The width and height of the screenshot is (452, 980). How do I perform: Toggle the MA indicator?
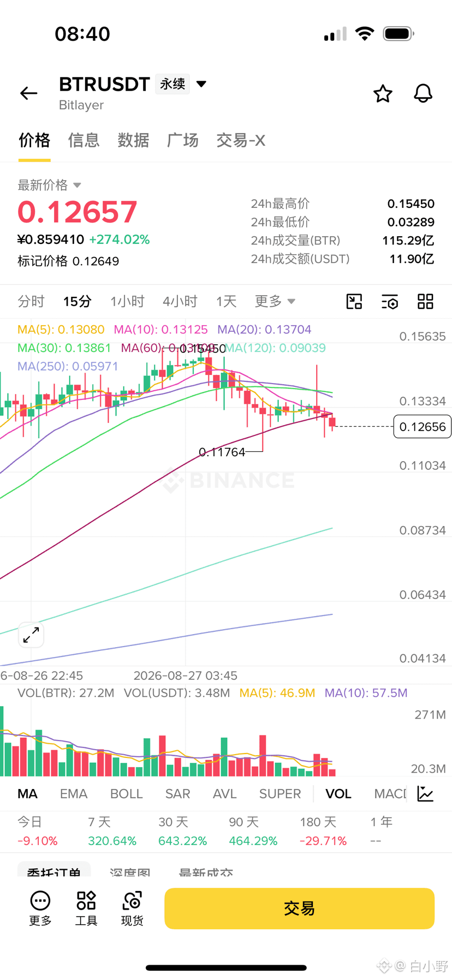click(27, 793)
